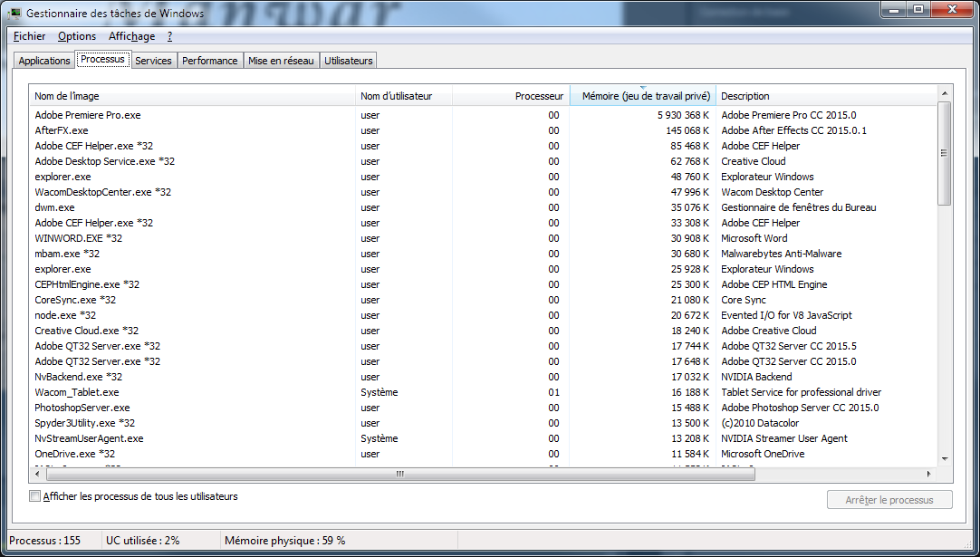Click the 01 processor value for Wacom_Tablet.exe
Viewport: 980px width, 557px height.
pyautogui.click(x=553, y=392)
